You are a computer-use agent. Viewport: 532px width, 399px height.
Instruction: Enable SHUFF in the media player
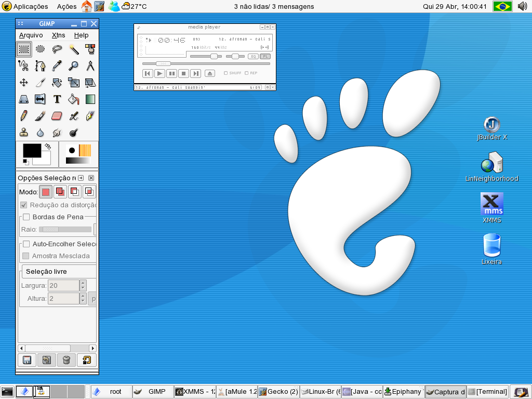(225, 73)
